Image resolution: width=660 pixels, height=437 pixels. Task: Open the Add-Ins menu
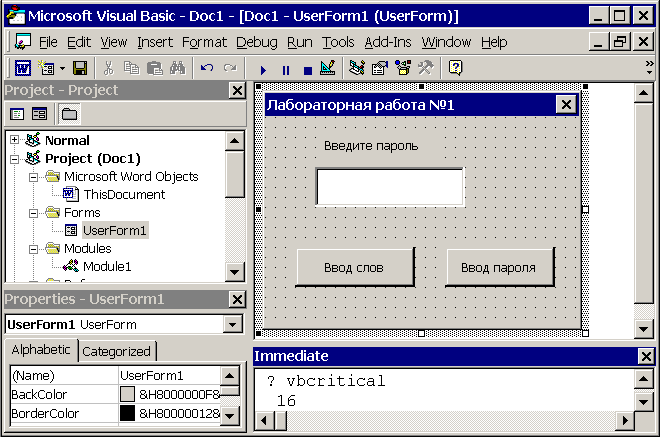[388, 42]
